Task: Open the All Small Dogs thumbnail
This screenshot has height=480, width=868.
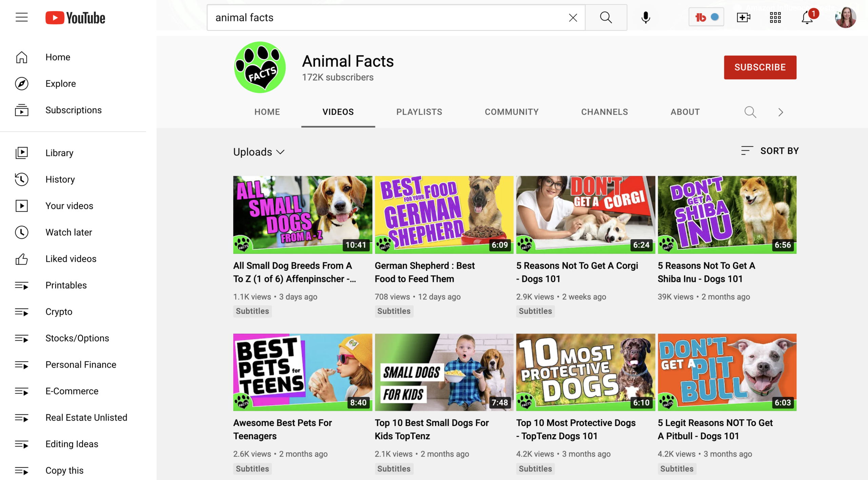Action: pyautogui.click(x=302, y=214)
